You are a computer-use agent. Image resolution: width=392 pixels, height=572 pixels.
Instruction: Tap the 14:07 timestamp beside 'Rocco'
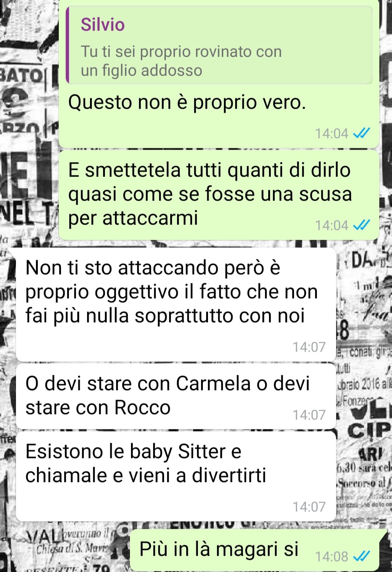pyautogui.click(x=309, y=415)
